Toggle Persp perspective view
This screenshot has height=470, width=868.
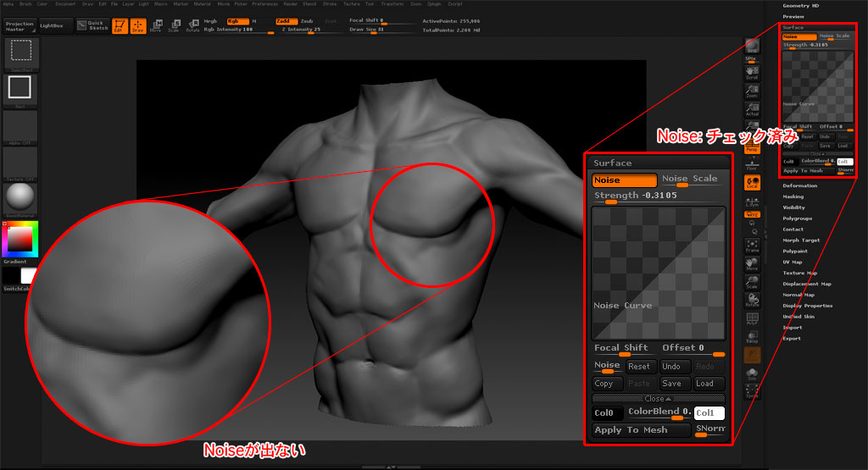point(752,147)
